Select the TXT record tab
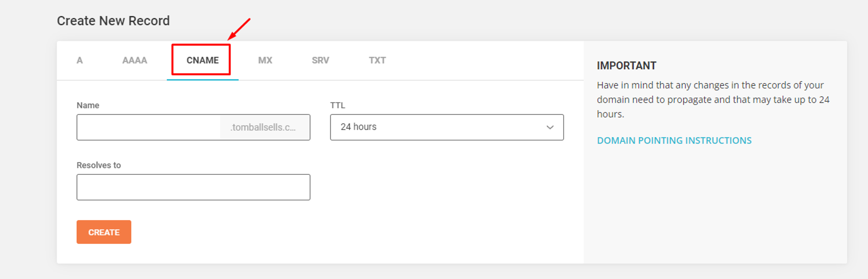This screenshot has width=868, height=279. click(x=377, y=60)
